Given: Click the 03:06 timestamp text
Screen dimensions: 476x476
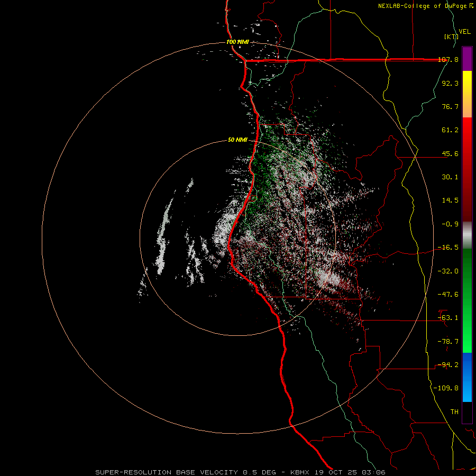Looking at the screenshot, I should [x=373, y=472].
